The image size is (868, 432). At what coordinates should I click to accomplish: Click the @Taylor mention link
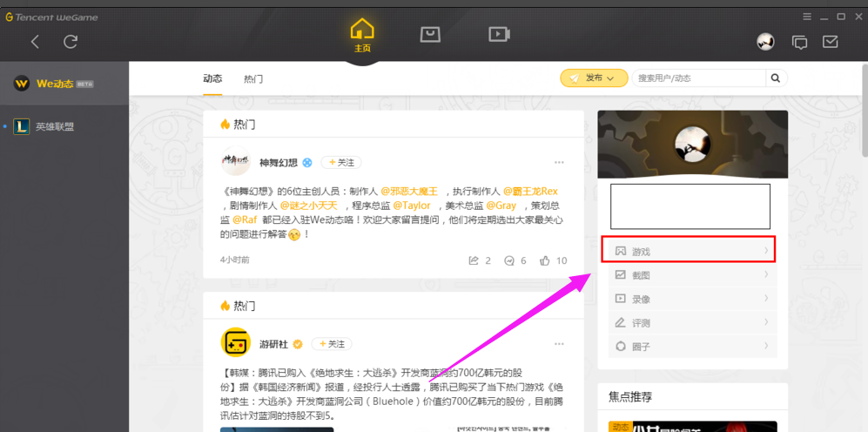click(x=411, y=206)
